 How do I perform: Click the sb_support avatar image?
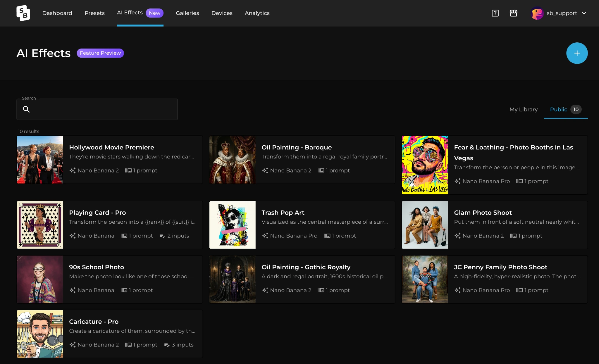click(537, 13)
